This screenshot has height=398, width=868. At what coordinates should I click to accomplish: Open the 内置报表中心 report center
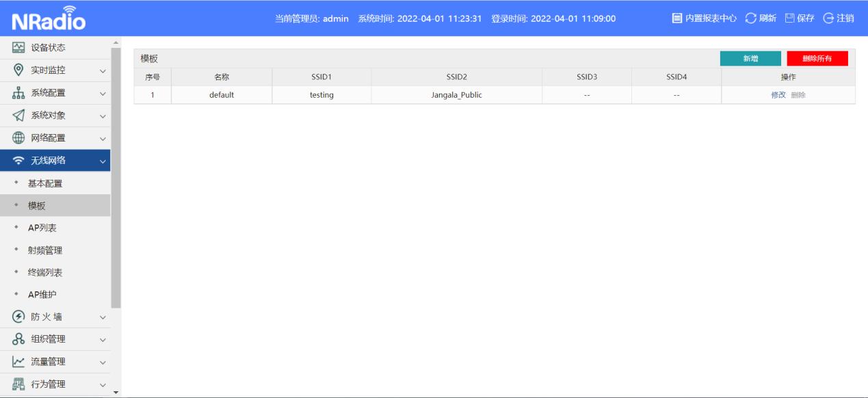pyautogui.click(x=704, y=18)
